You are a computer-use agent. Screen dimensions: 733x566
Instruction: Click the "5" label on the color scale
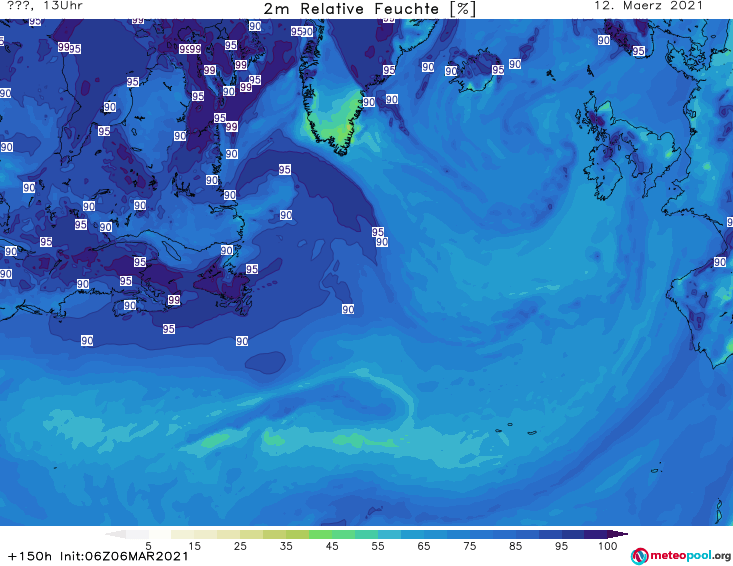pos(148,545)
